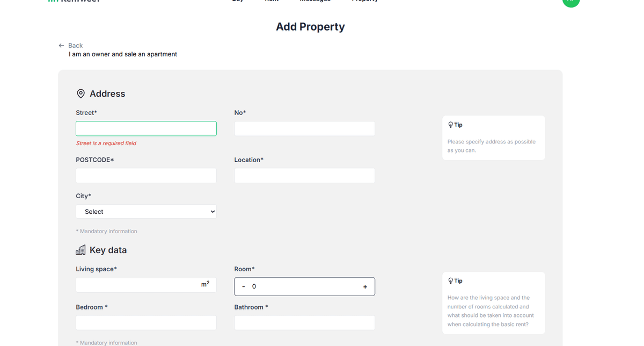
Task: Open the Messages menu item
Action: click(x=315, y=1)
